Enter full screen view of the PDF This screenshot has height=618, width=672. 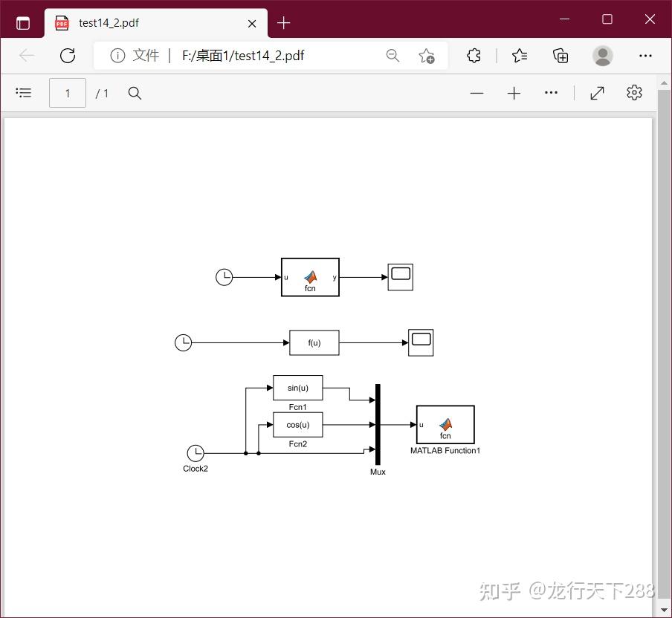pyautogui.click(x=598, y=93)
